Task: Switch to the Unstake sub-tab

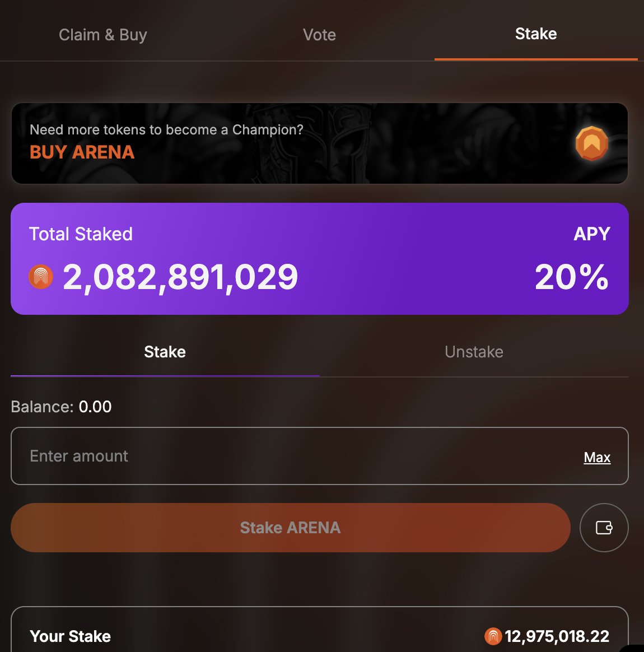Action: click(474, 352)
